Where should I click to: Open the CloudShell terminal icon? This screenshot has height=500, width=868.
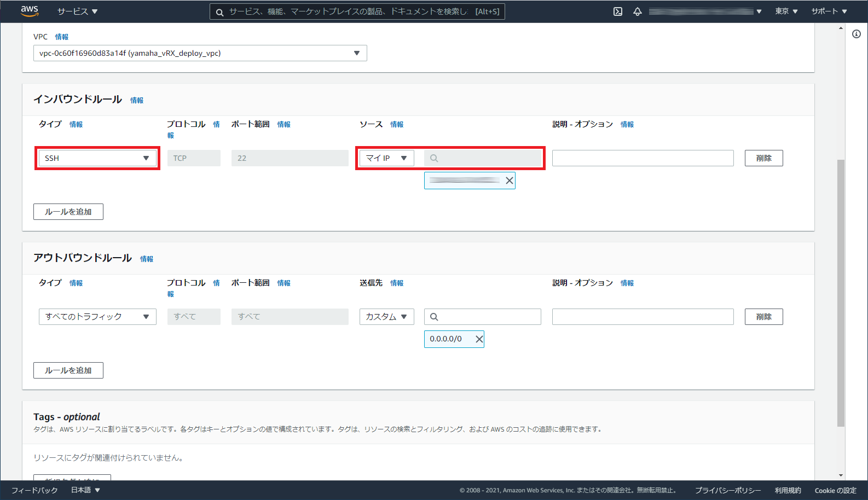pyautogui.click(x=618, y=11)
